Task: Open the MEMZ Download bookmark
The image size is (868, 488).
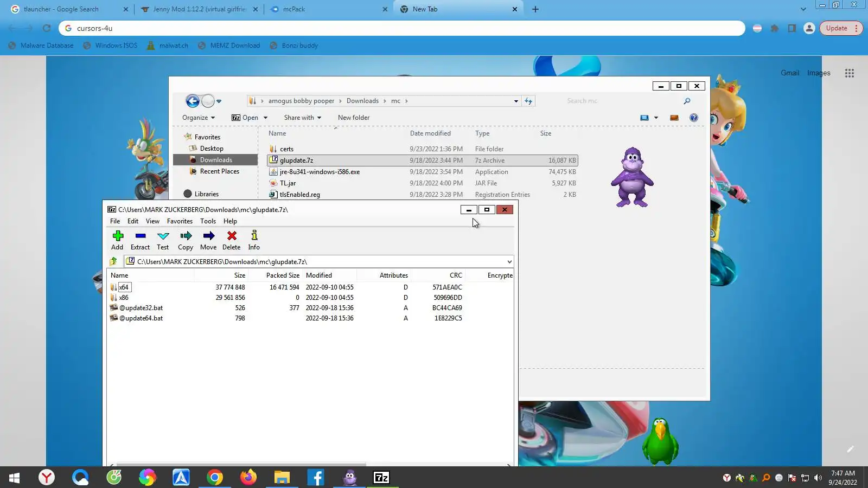Action: click(x=229, y=46)
